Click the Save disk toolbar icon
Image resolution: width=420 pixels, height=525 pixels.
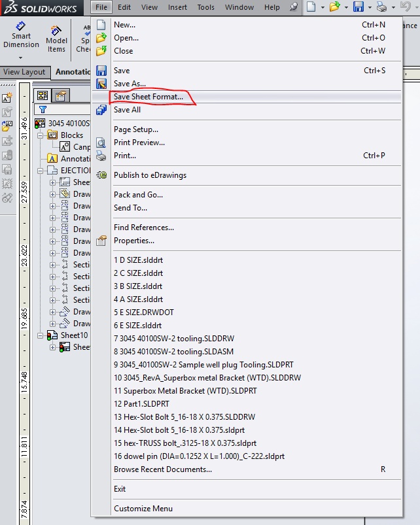[x=358, y=7]
